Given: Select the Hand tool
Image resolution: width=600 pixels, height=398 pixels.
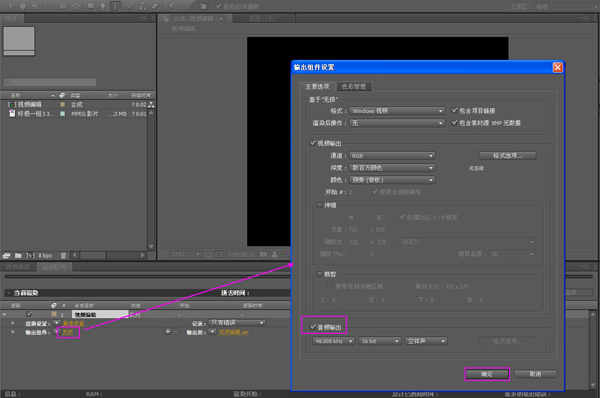Looking at the screenshot, I should (x=23, y=5).
